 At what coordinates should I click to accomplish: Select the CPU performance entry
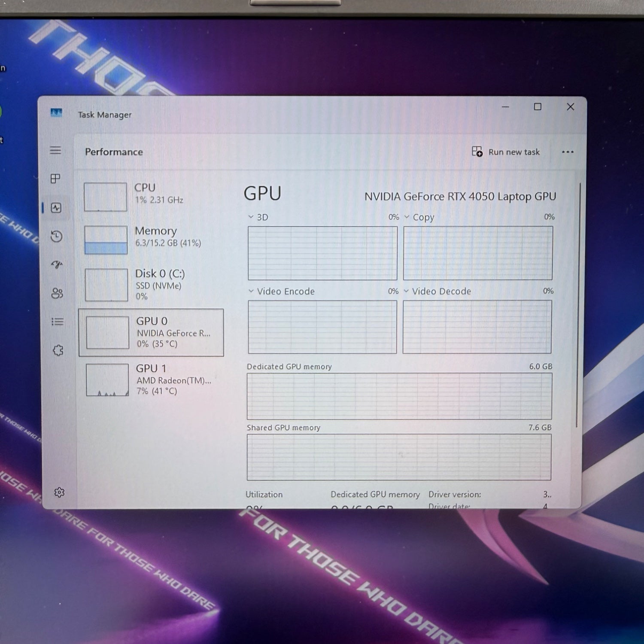[x=151, y=197]
